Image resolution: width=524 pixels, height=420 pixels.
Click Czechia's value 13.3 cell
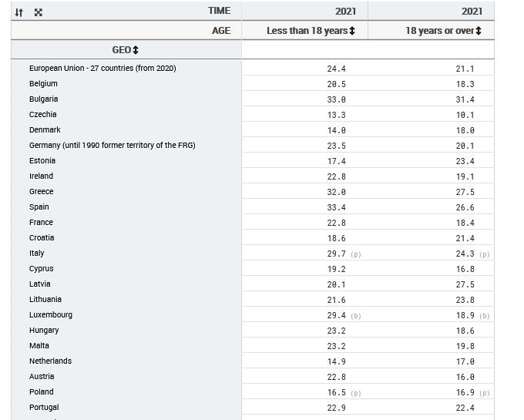click(x=336, y=115)
